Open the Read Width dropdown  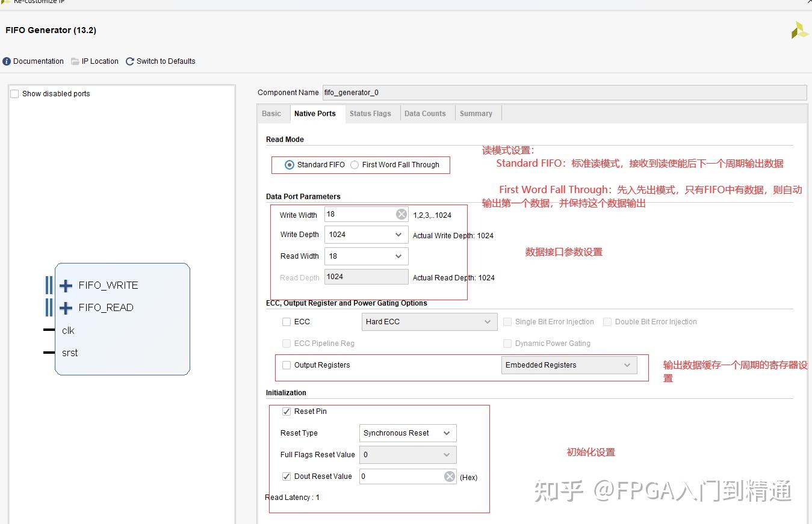click(366, 256)
